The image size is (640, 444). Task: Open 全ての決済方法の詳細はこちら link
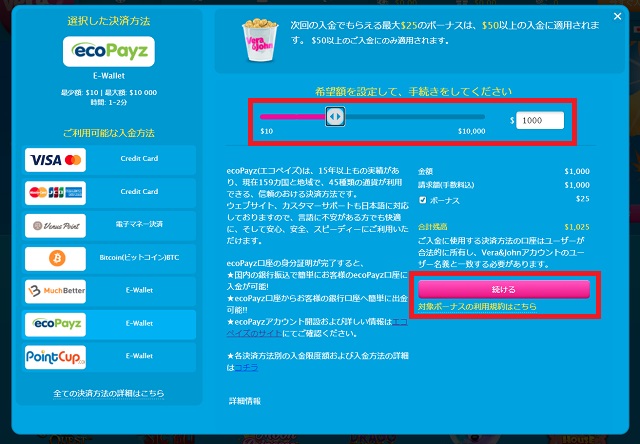pyautogui.click(x=108, y=394)
